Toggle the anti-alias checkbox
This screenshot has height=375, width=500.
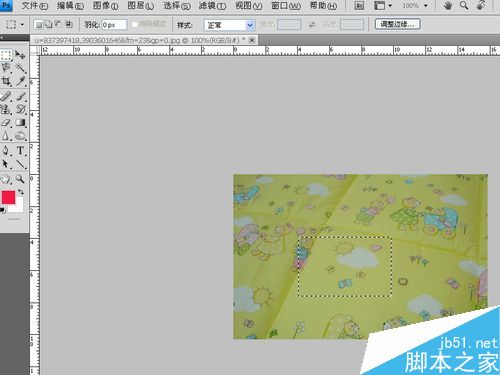135,25
